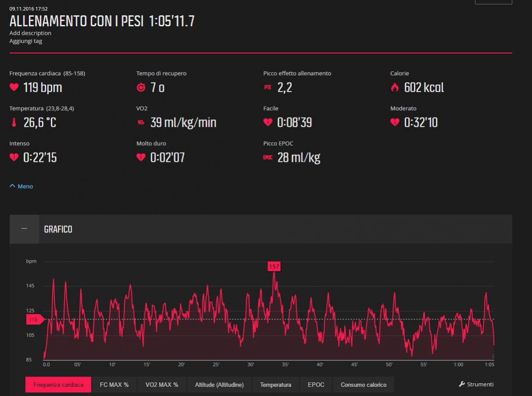Select the Frequenza cardiaca graph tab

coord(58,385)
